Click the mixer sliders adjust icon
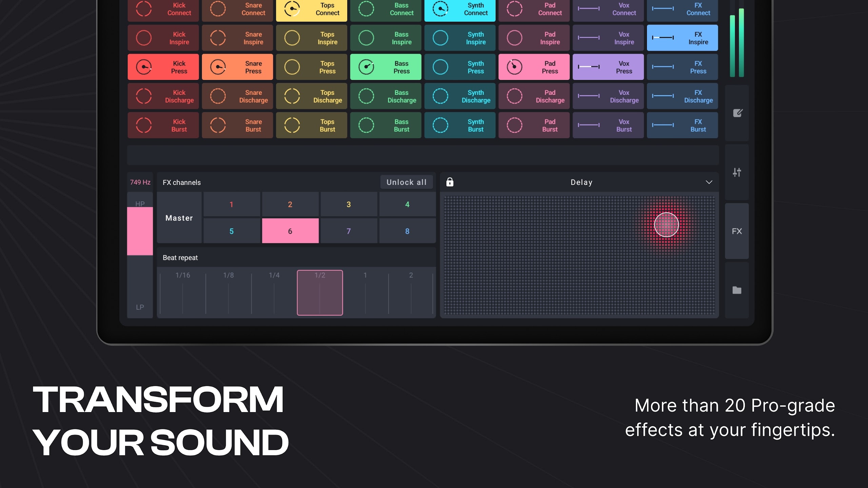Image resolution: width=868 pixels, height=488 pixels. [x=737, y=172]
